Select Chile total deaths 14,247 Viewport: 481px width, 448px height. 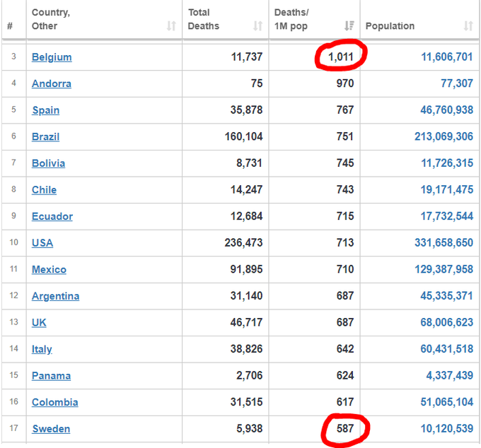(x=247, y=189)
